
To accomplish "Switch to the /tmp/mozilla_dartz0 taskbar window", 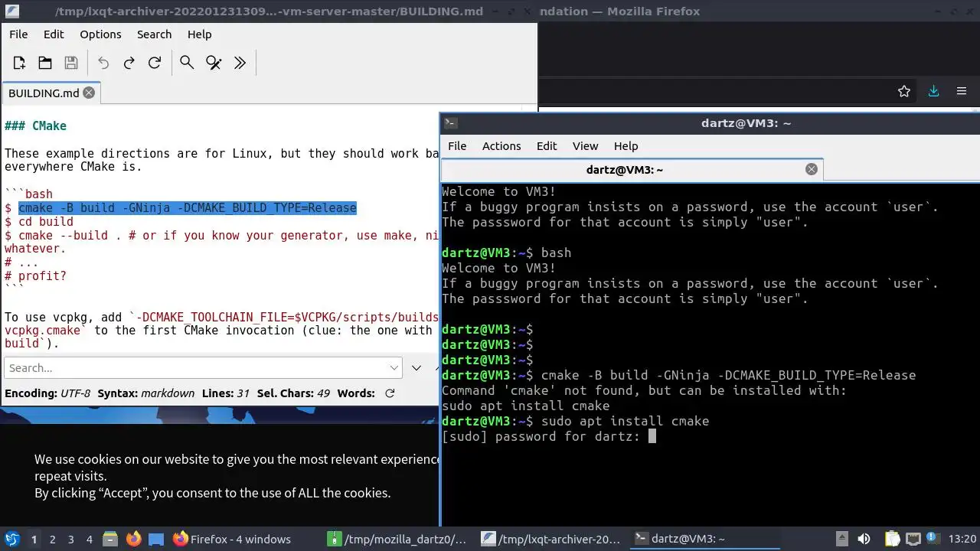I will 398,539.
